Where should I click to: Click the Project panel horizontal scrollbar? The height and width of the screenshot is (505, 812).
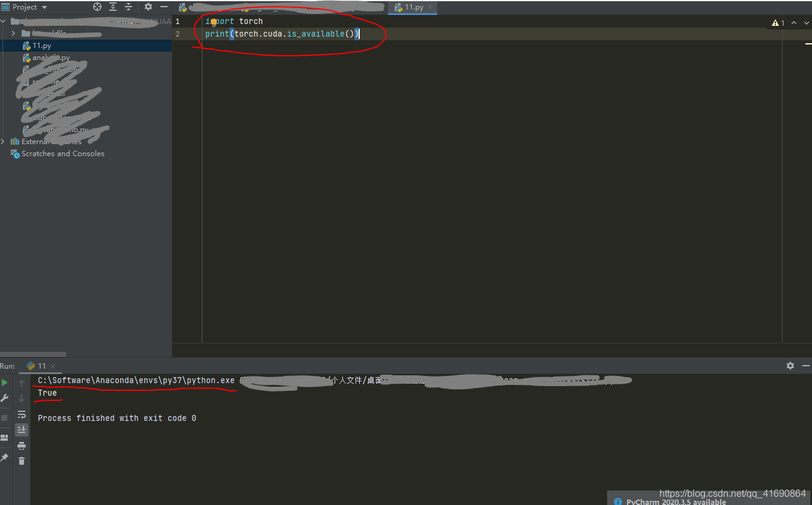coord(33,354)
